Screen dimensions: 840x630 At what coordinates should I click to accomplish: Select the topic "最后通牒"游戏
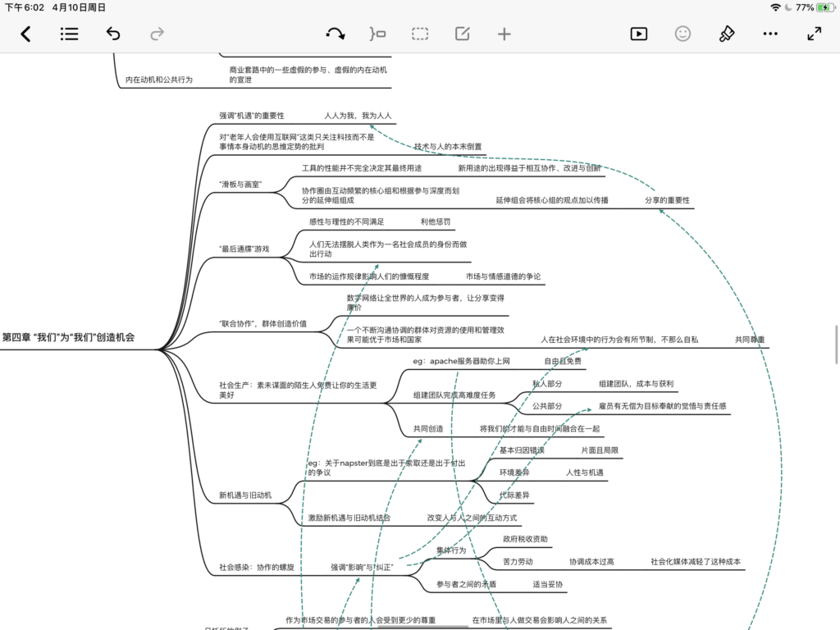[x=244, y=249]
